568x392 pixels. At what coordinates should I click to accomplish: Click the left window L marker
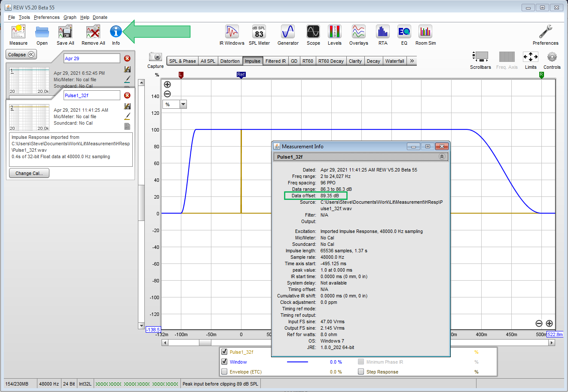click(x=181, y=75)
